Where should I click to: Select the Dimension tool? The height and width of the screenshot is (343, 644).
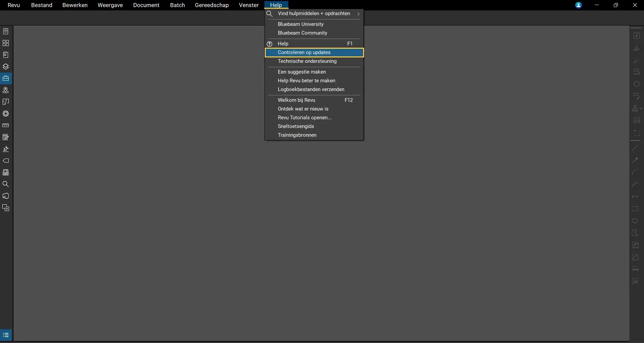click(635, 197)
